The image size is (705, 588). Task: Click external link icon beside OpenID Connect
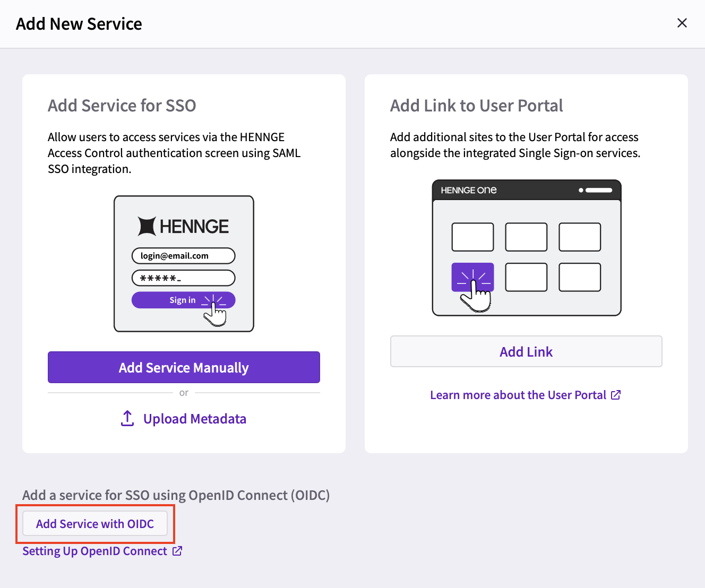pos(177,551)
